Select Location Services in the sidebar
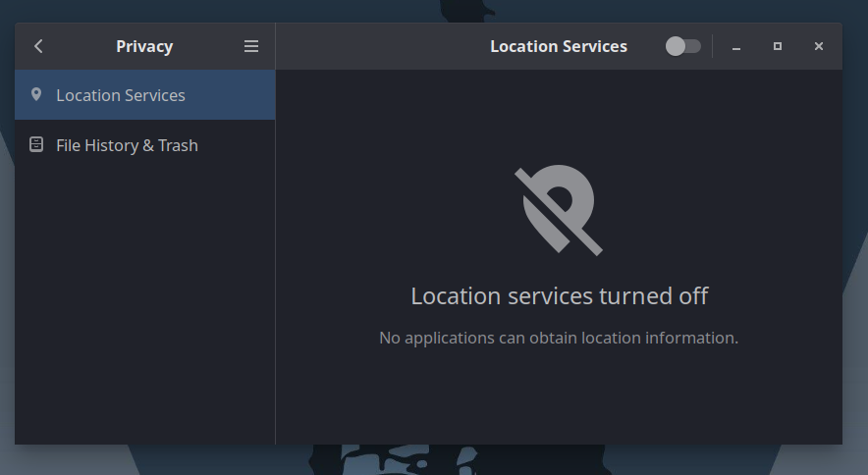This screenshot has width=868, height=475. tap(121, 95)
